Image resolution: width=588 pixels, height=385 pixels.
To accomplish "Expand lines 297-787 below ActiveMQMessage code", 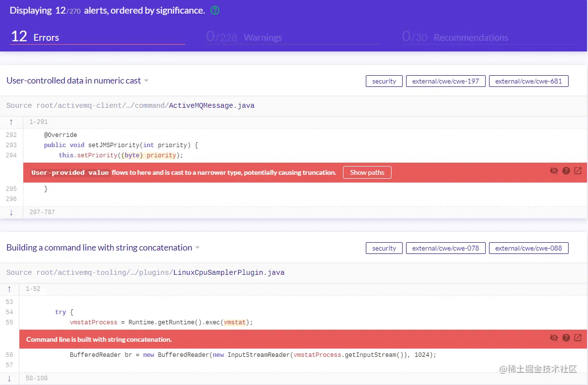I will point(11,212).
